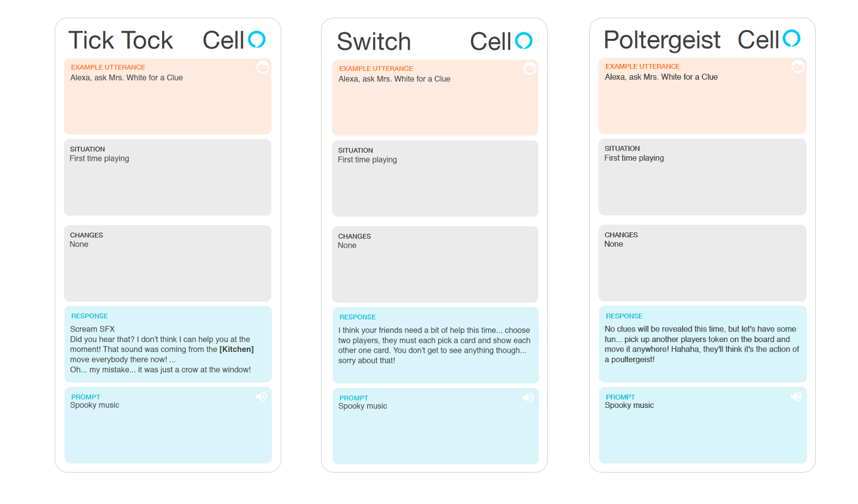Screen dimensions: 858x504
Task: Select the Switch card title
Action: pyautogui.click(x=374, y=41)
